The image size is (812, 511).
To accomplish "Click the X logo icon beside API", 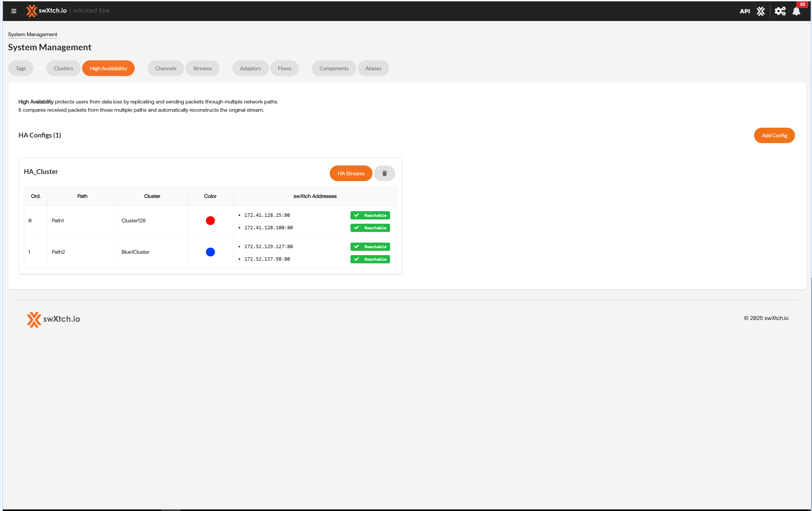I will [x=760, y=11].
